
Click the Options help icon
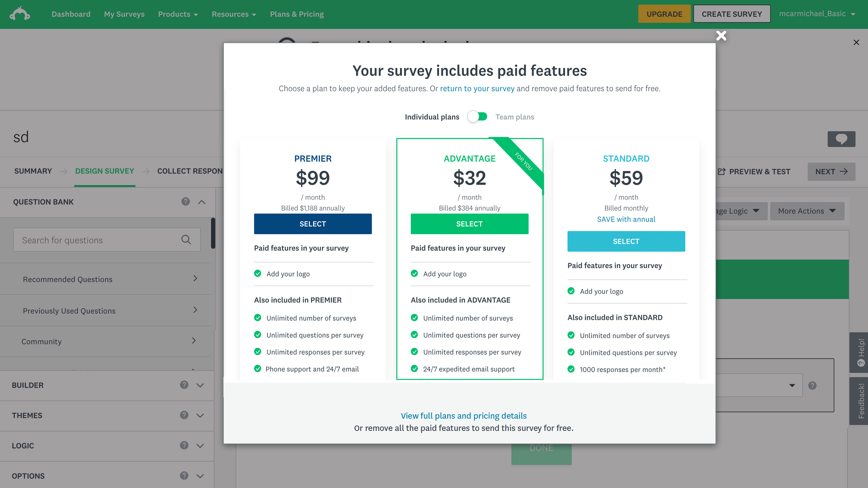point(184,475)
